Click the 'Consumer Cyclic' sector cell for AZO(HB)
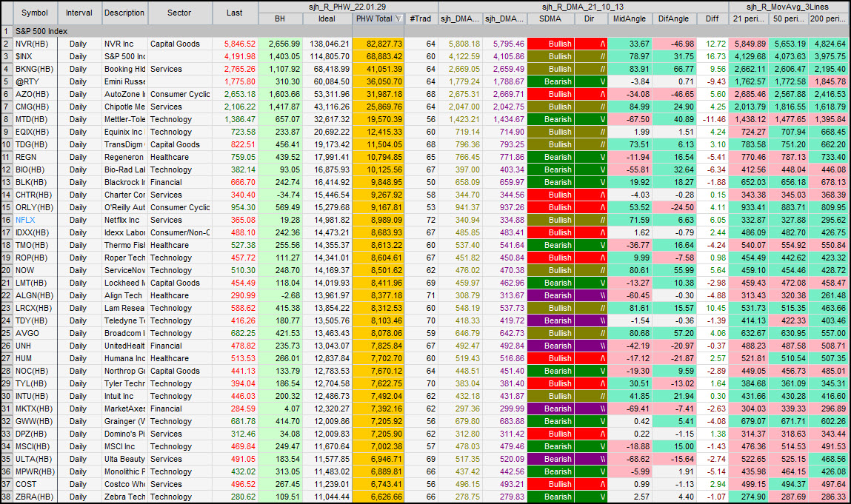Screen dimensions: 851x504 [x=179, y=95]
